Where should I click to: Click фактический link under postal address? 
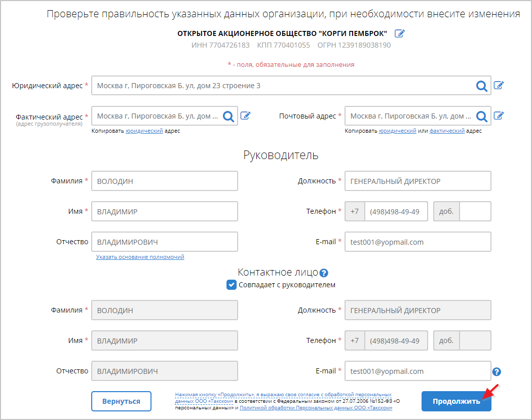447,131
